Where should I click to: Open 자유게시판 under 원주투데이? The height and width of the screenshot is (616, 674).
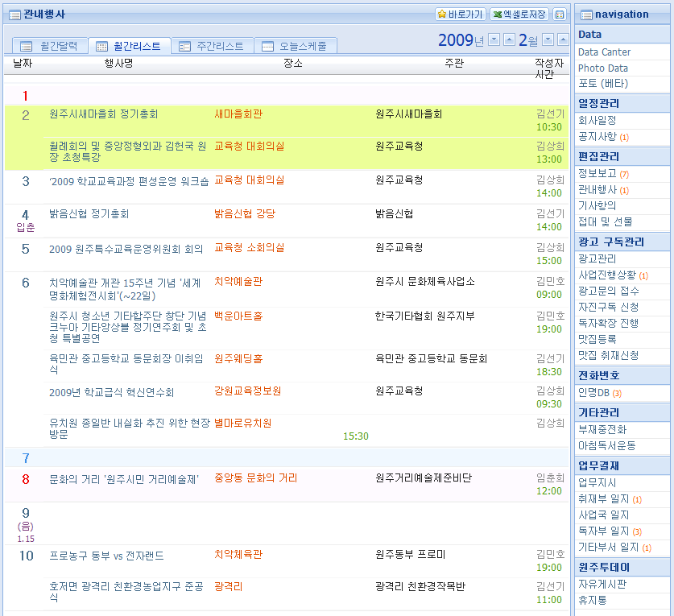[602, 585]
